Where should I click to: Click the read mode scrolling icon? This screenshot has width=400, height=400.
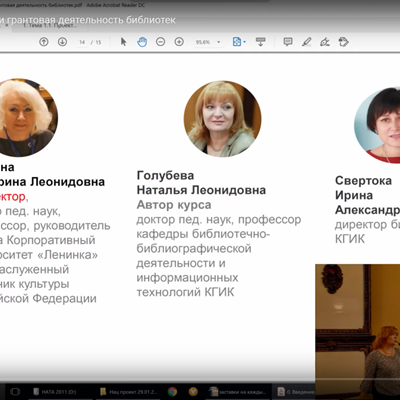tap(260, 42)
